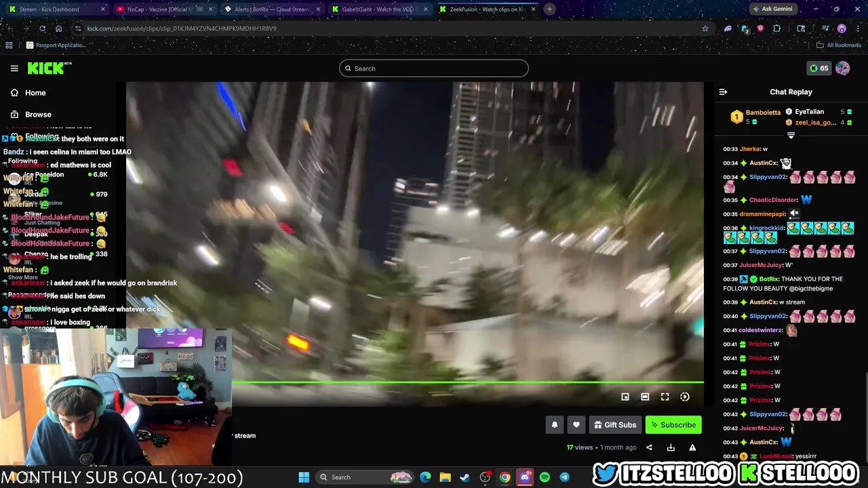Collapse the Chat Replay panel
Viewport: 868px width, 488px height.
click(x=723, y=92)
